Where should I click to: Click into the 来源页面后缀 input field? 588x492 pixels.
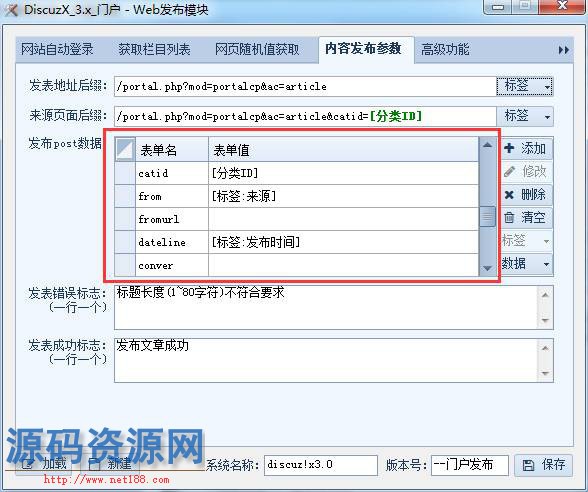click(x=305, y=116)
